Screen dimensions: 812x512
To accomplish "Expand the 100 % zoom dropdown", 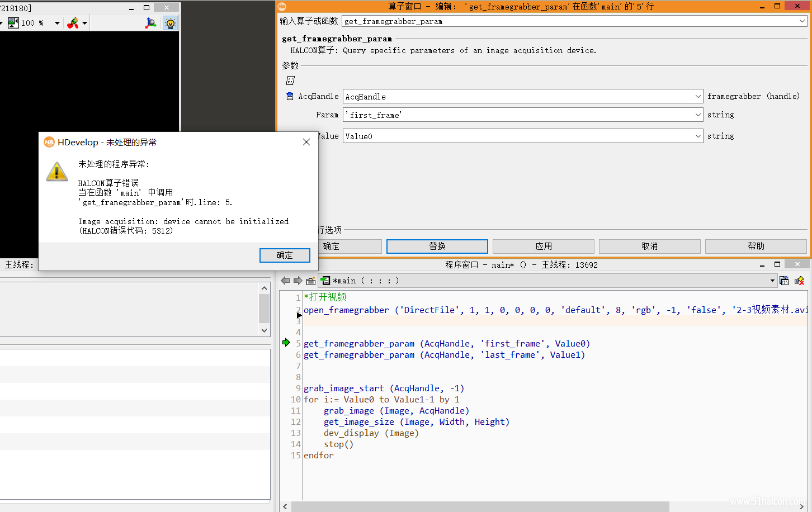I will click(57, 23).
